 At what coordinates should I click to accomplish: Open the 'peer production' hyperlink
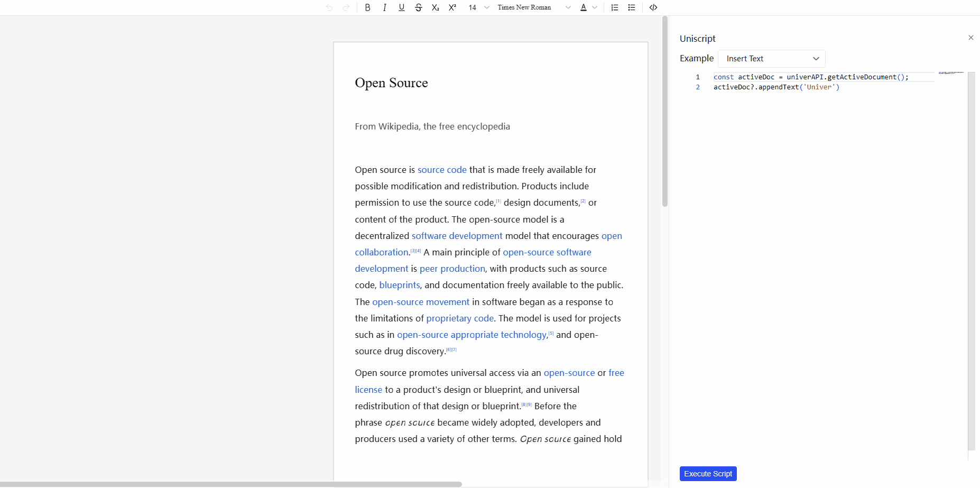point(452,269)
